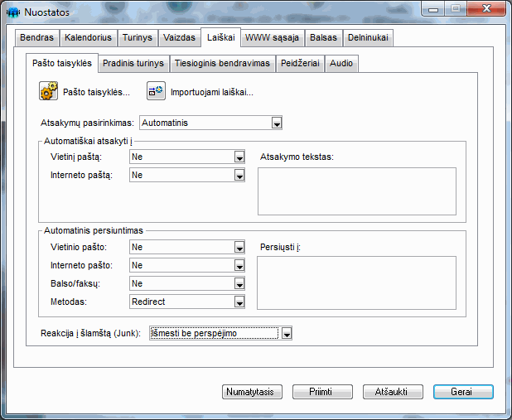The height and width of the screenshot is (420, 512).
Task: Select the Tiesioginis bendravimas subtab
Action: (222, 64)
